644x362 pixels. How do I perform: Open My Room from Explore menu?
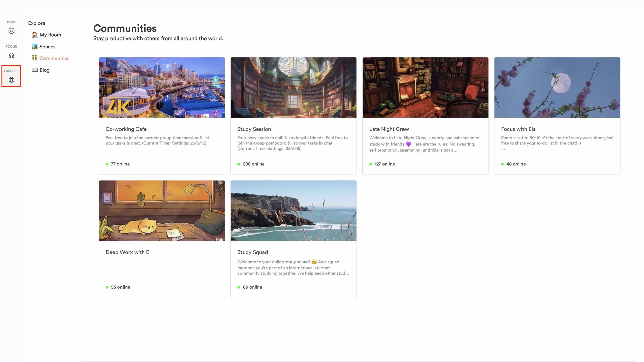50,35
